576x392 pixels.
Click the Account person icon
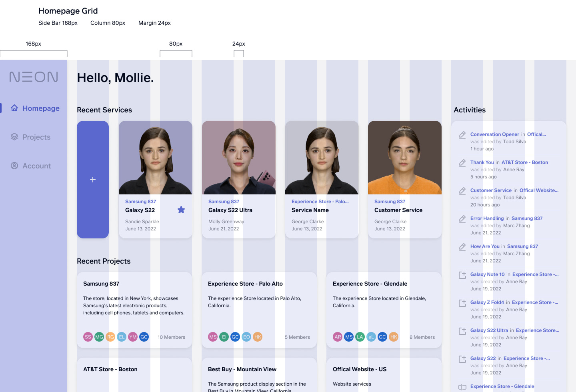pyautogui.click(x=14, y=166)
